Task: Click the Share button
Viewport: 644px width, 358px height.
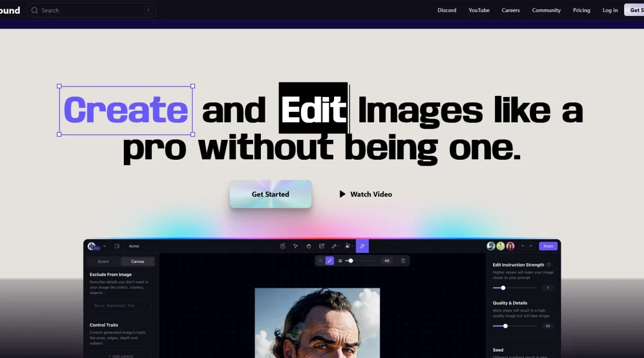Action: (x=548, y=246)
